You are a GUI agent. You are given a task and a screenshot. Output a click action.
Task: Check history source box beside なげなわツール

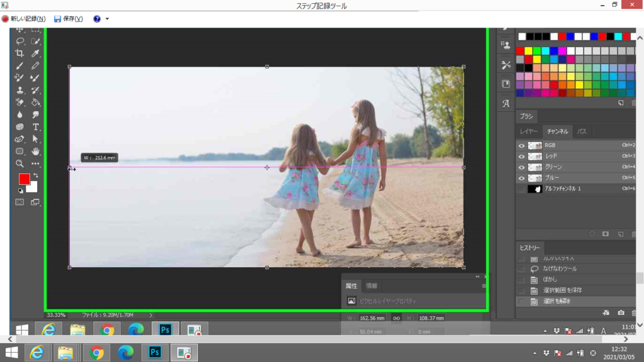click(521, 269)
